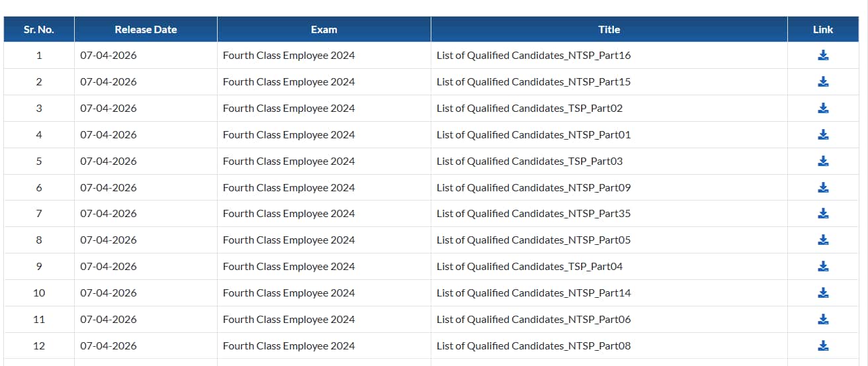The height and width of the screenshot is (366, 868).
Task: Click download icon for TSP_Part02
Action: (823, 109)
